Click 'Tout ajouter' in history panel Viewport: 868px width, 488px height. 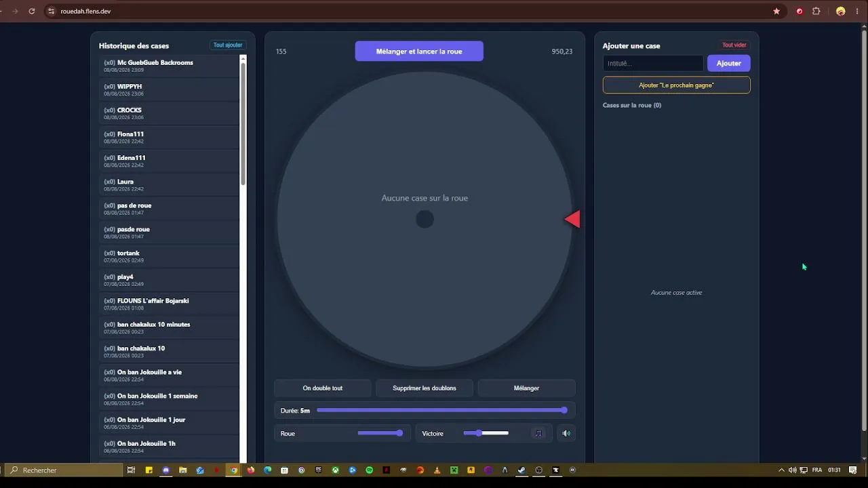pyautogui.click(x=228, y=45)
